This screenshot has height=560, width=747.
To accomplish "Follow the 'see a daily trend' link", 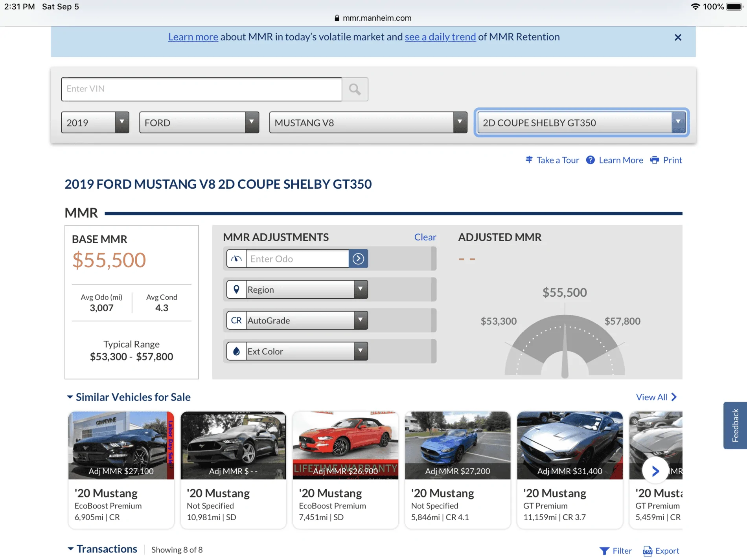I will tap(440, 37).
